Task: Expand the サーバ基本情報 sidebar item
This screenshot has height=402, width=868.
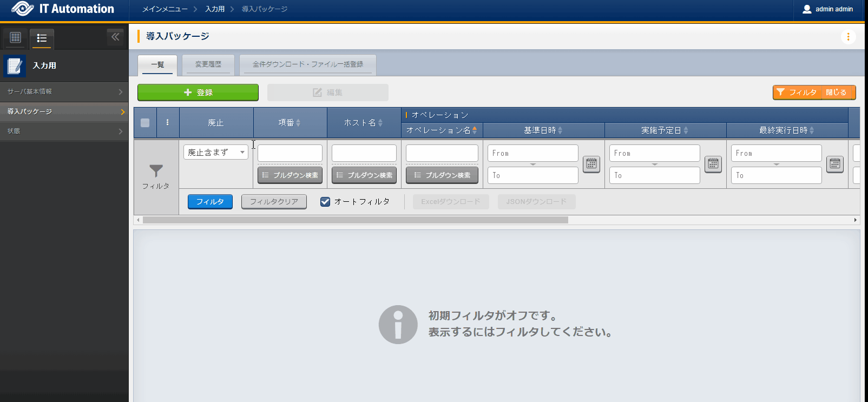Action: 64,92
